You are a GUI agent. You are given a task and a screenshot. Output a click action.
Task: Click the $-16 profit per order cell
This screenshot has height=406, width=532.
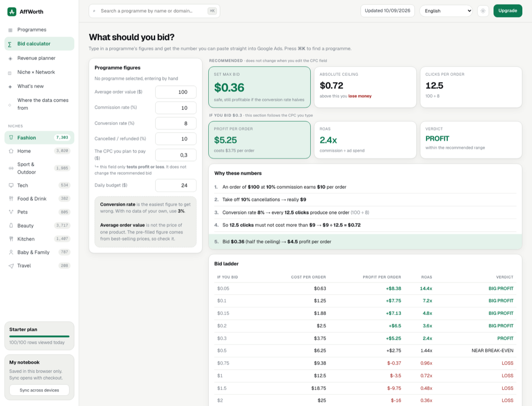tap(395, 400)
